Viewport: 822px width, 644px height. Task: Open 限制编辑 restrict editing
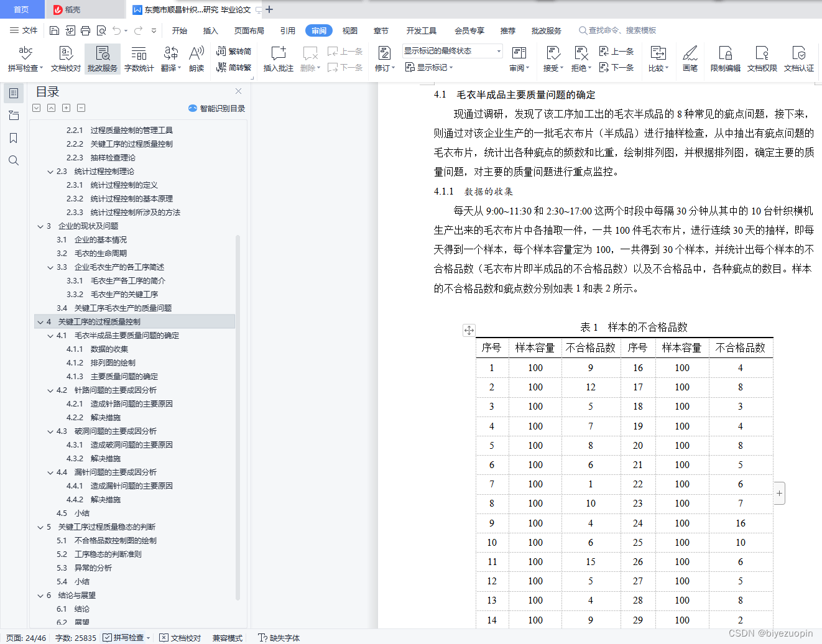[725, 59]
